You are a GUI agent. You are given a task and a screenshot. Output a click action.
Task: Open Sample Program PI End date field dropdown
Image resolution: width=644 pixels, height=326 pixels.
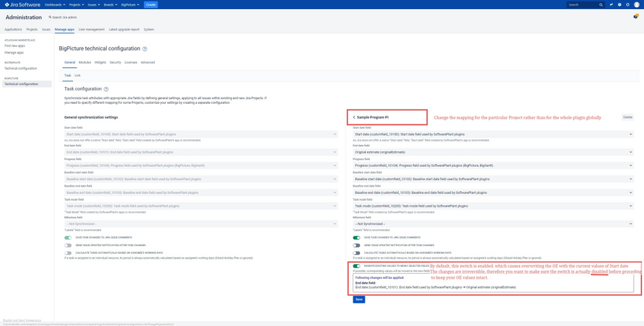click(x=493, y=152)
